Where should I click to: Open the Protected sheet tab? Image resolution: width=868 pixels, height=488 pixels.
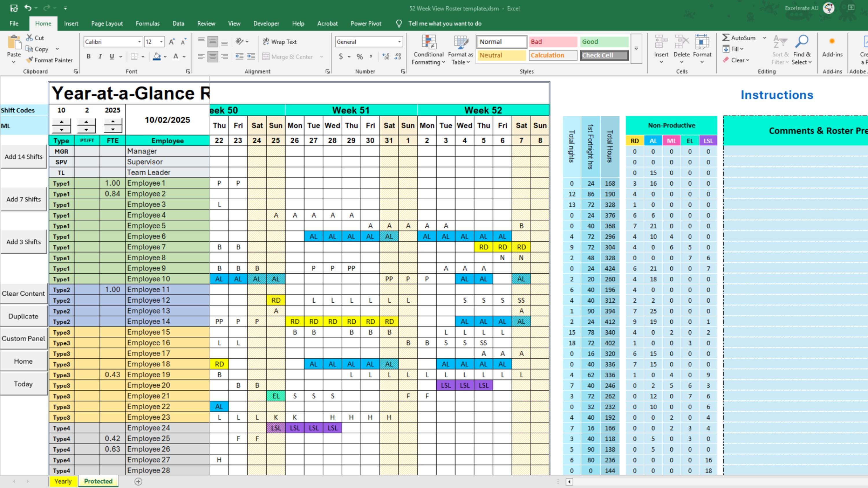(x=98, y=482)
